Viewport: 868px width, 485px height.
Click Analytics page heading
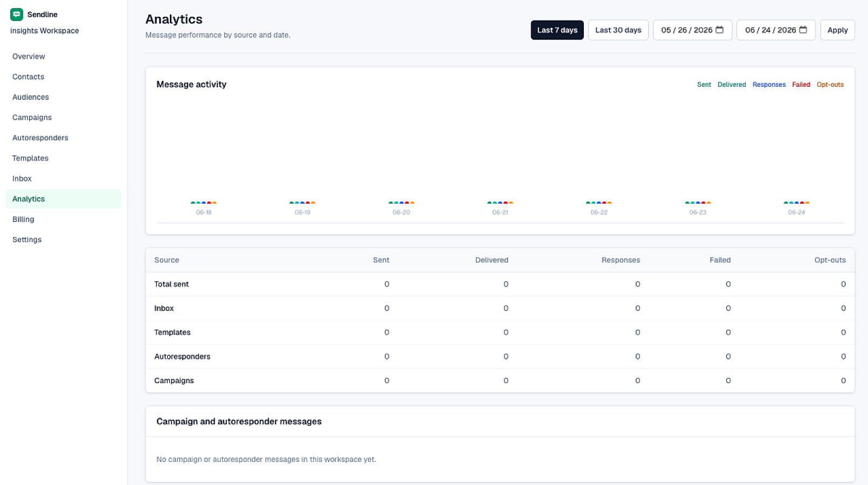[x=174, y=19]
